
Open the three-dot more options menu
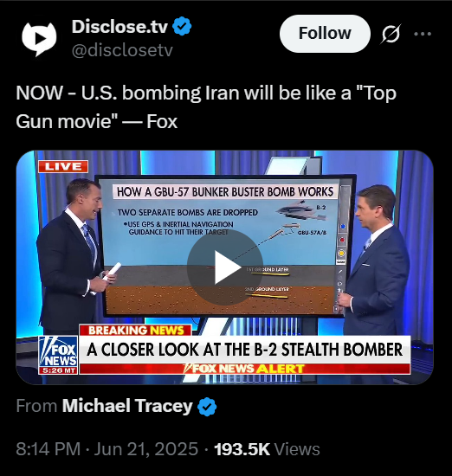pos(423,34)
